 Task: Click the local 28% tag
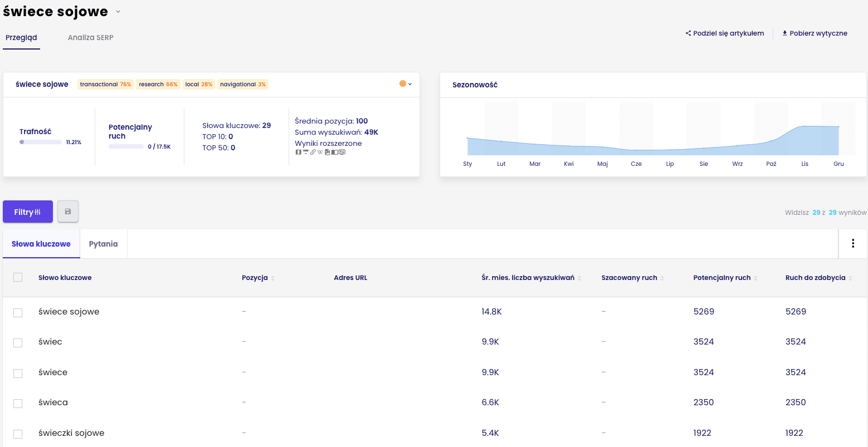coord(199,85)
